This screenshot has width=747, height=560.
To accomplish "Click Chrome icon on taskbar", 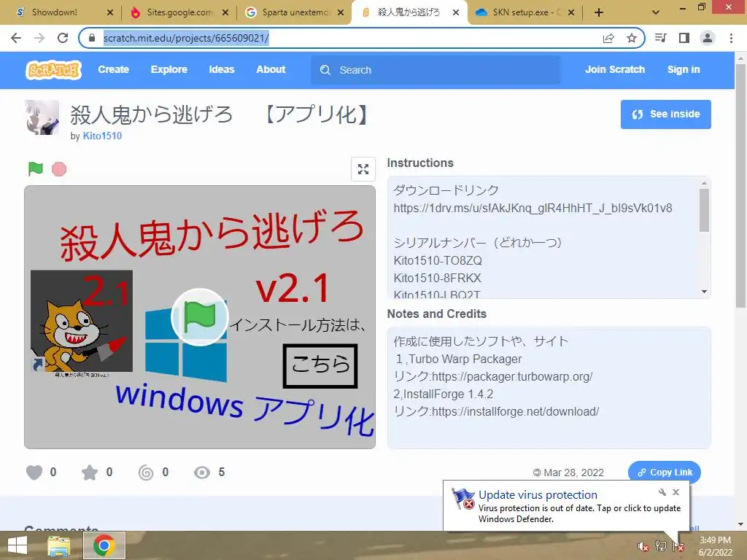I will point(104,545).
